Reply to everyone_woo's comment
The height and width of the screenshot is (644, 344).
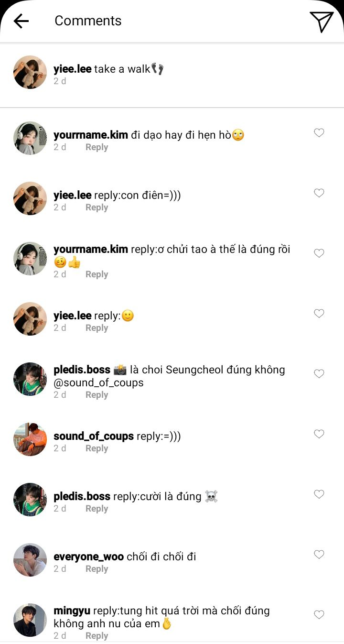coord(97,569)
